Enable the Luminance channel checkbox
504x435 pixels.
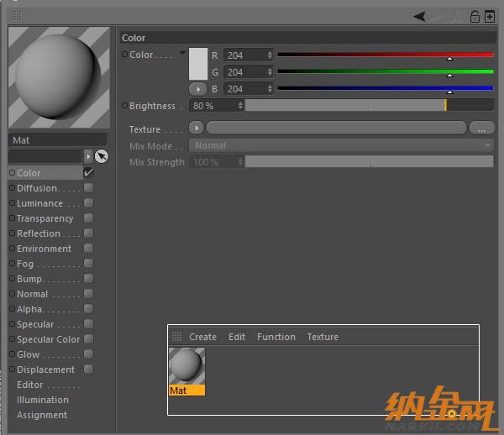88,202
